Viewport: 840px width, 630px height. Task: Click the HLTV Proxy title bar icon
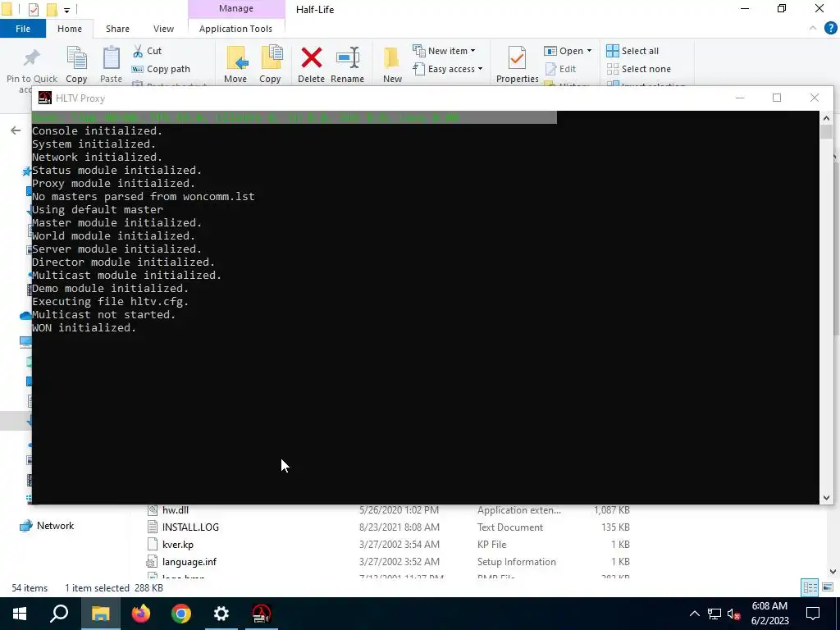click(45, 98)
